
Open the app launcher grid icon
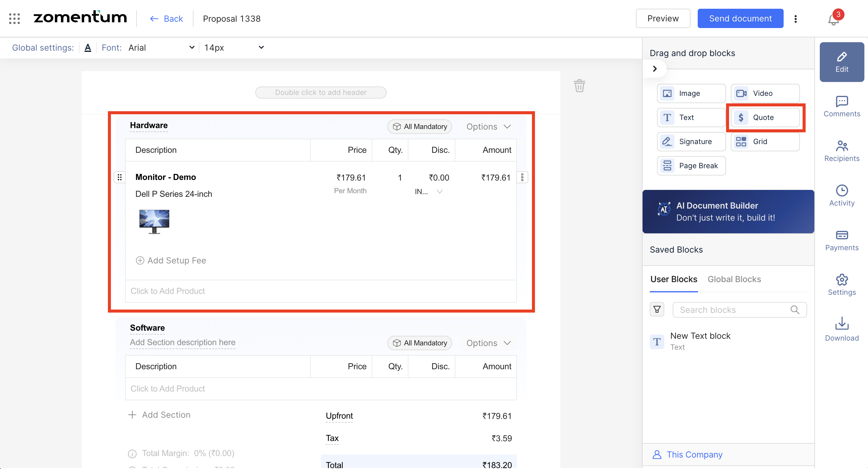[x=14, y=18]
